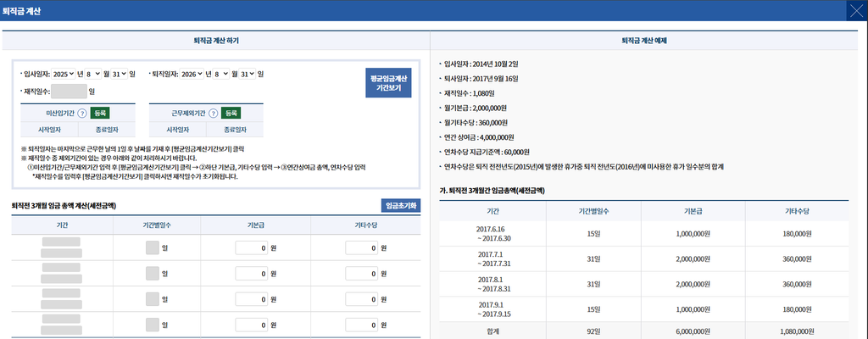868x339 pixels.
Task: Click the period cell 2017.7.1 ~ 2017.7.31
Action: tap(493, 258)
